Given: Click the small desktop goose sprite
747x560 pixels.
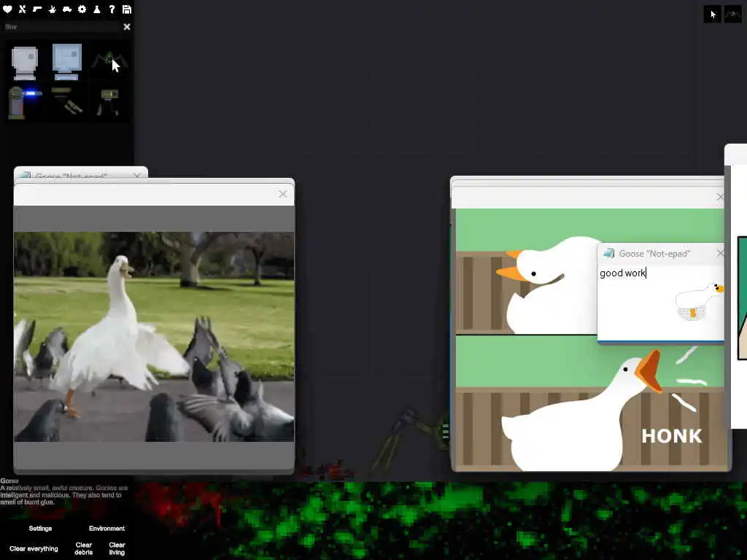Looking at the screenshot, I should point(699,300).
